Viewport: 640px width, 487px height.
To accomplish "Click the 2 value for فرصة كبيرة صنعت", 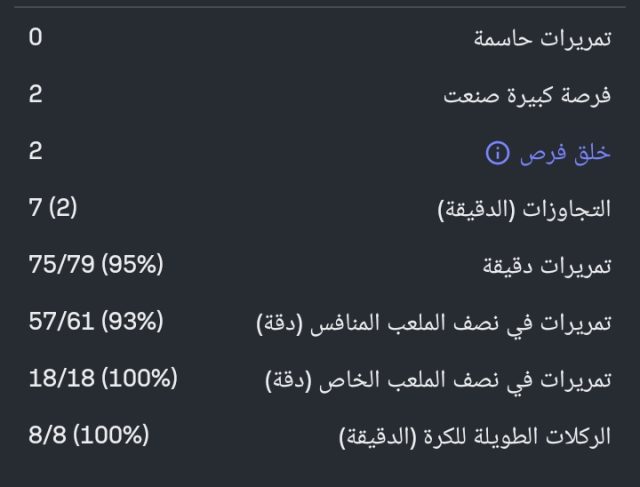I will pos(36,95).
